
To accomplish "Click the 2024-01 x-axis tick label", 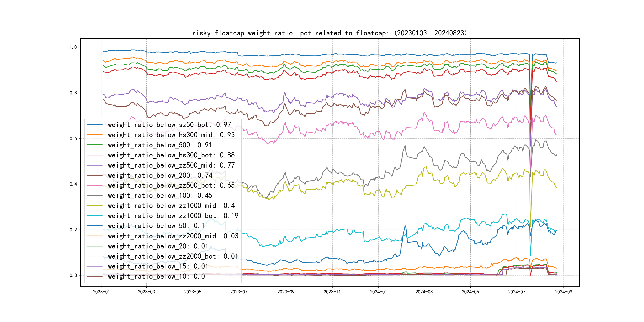I will 378,292.
